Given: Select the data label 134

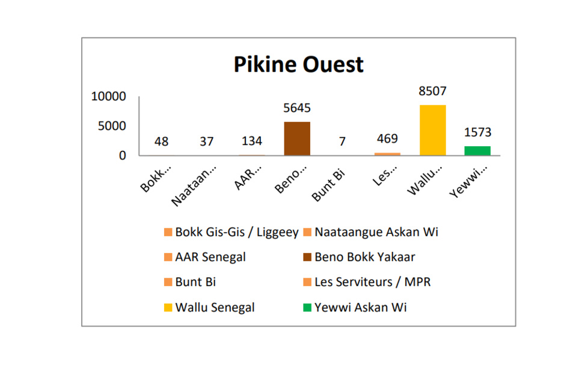Looking at the screenshot, I should pyautogui.click(x=252, y=141).
